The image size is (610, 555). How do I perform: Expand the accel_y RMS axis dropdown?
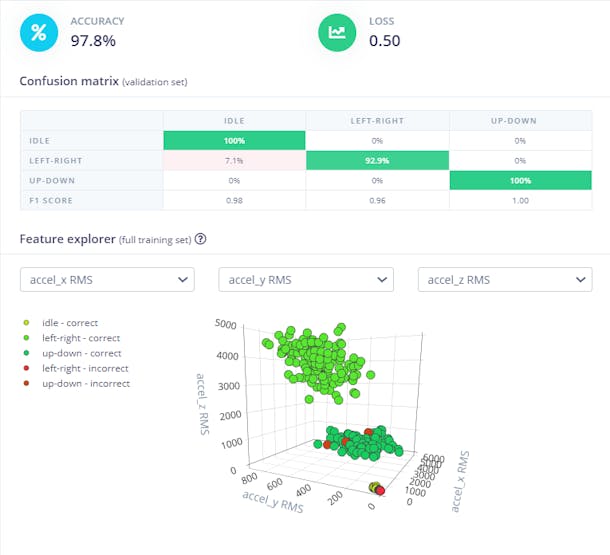click(x=306, y=280)
